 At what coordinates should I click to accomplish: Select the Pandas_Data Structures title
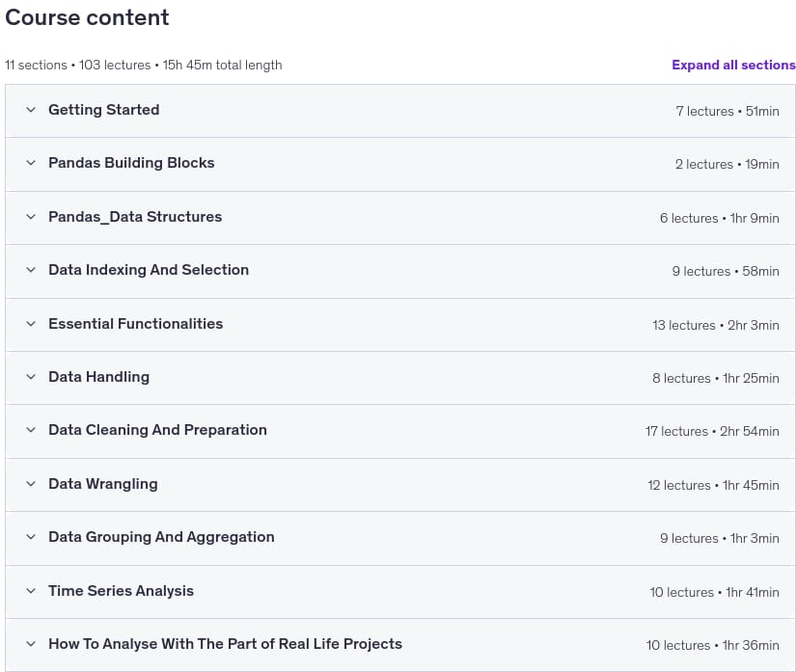(x=135, y=217)
